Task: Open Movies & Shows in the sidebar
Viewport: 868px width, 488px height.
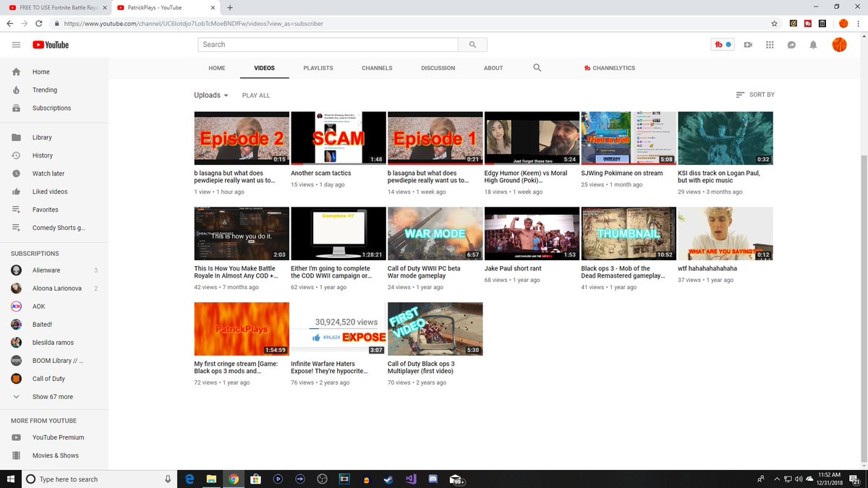Action: (54, 455)
